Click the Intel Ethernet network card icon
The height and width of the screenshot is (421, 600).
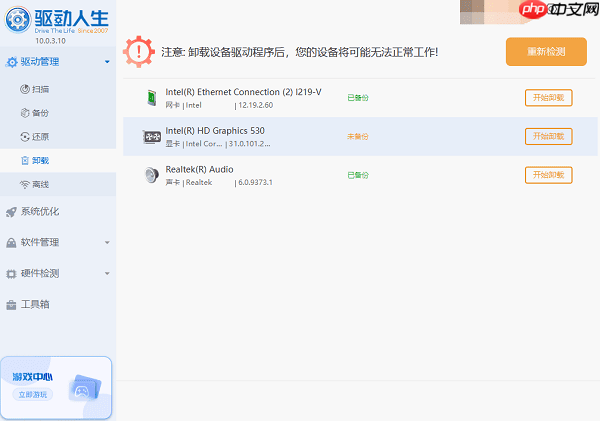(151, 97)
